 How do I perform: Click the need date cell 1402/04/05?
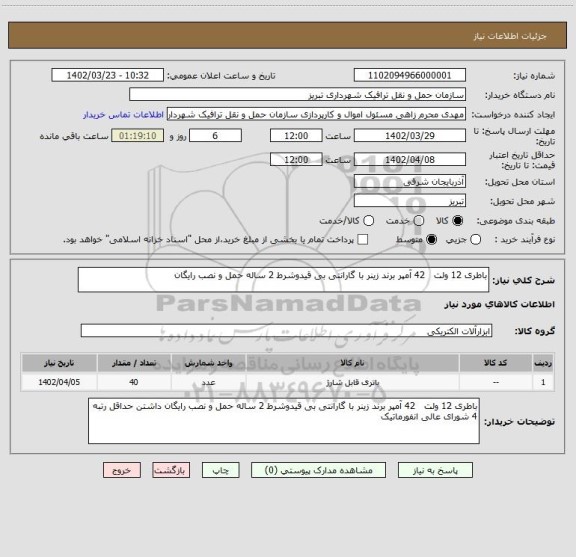pyautogui.click(x=59, y=382)
